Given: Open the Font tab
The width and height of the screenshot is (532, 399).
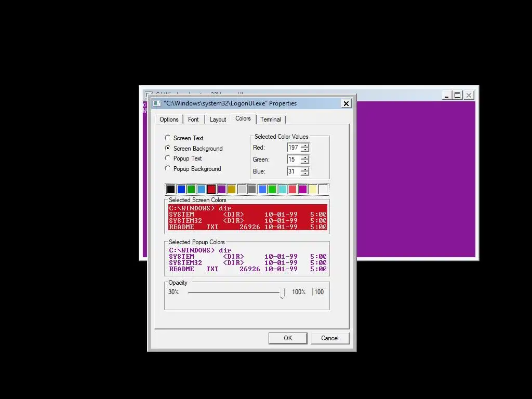Looking at the screenshot, I should click(x=193, y=119).
